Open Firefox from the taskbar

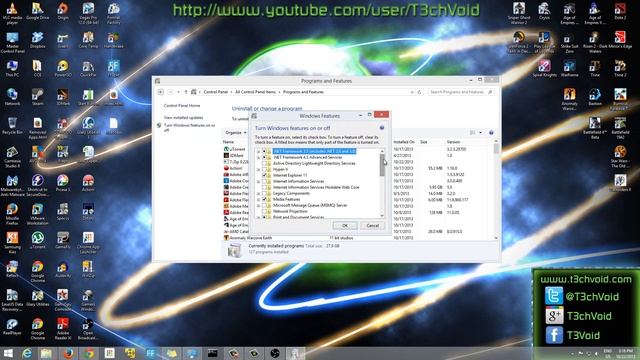68,353
